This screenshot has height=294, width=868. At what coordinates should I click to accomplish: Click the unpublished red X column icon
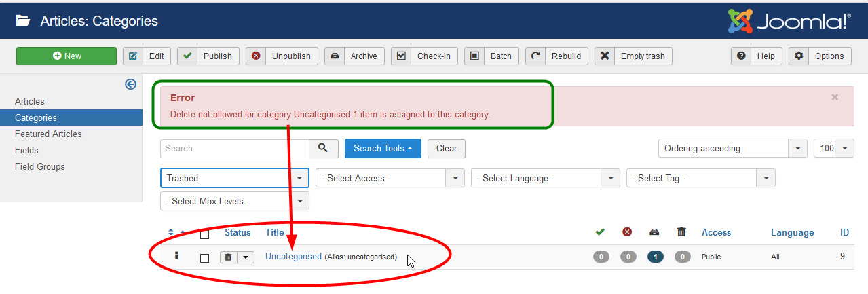tap(627, 232)
